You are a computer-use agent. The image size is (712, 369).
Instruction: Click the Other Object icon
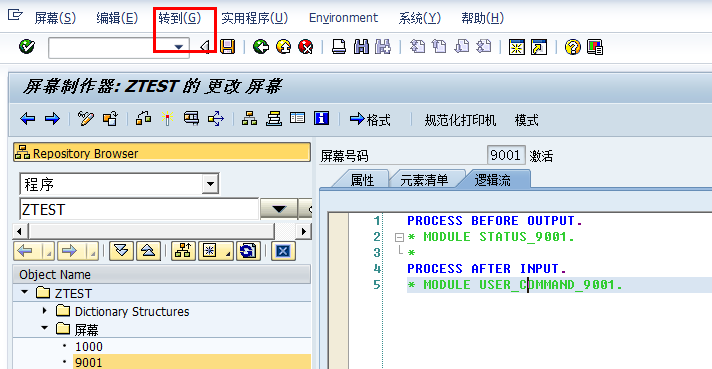110,119
